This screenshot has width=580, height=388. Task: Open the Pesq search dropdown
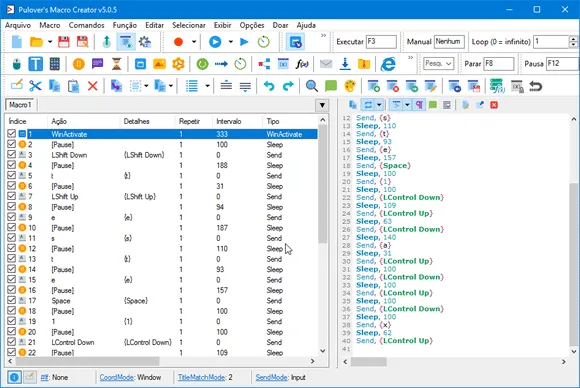click(x=438, y=64)
